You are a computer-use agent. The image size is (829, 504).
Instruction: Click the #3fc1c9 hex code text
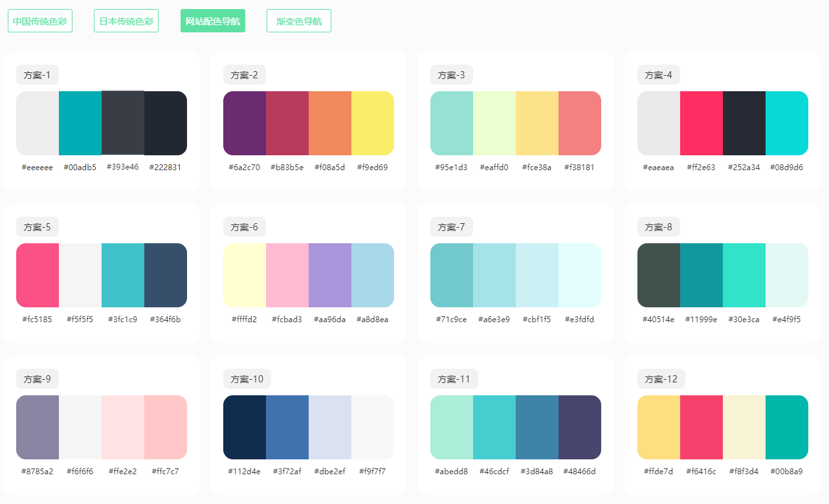coord(123,320)
